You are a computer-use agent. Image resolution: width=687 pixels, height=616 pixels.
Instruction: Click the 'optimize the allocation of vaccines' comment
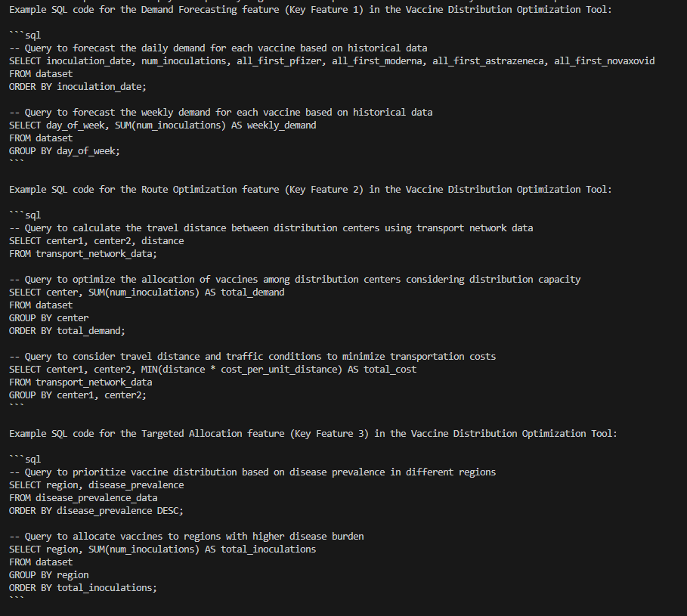(x=295, y=279)
